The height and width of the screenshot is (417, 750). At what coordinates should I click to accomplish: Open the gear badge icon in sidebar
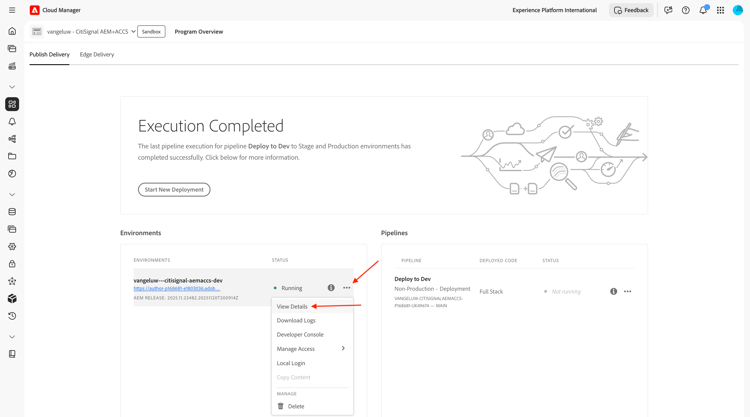click(x=12, y=246)
